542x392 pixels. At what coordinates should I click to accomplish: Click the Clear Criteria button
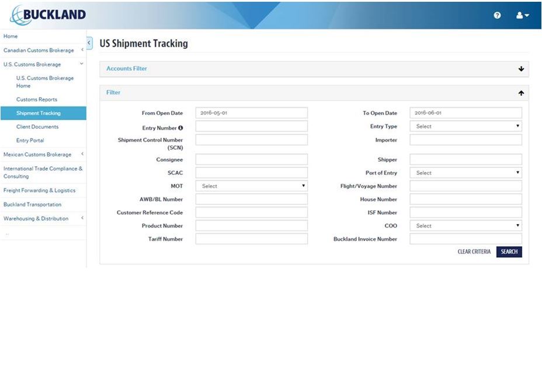point(474,252)
